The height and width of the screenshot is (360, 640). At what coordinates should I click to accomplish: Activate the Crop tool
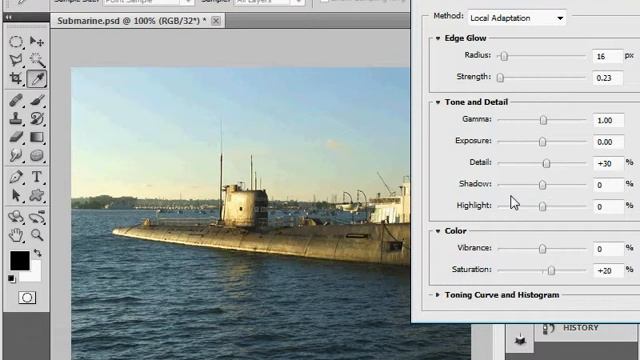(x=16, y=78)
